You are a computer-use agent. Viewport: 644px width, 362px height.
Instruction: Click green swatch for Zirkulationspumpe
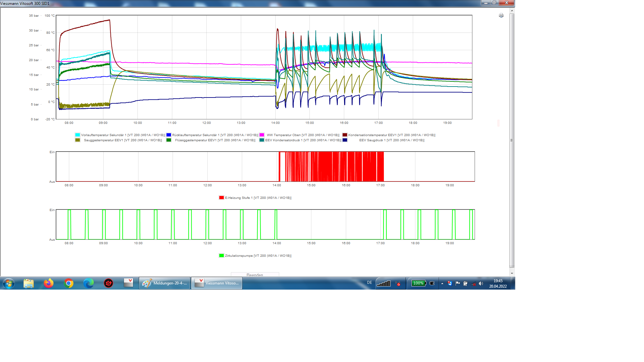click(x=222, y=255)
